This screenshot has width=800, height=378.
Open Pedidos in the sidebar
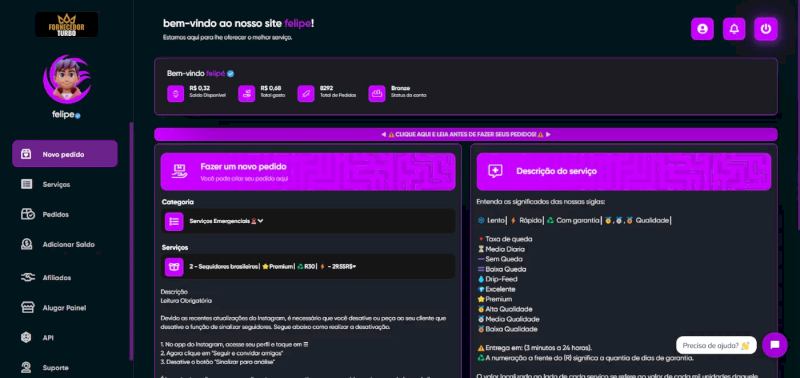[56, 214]
